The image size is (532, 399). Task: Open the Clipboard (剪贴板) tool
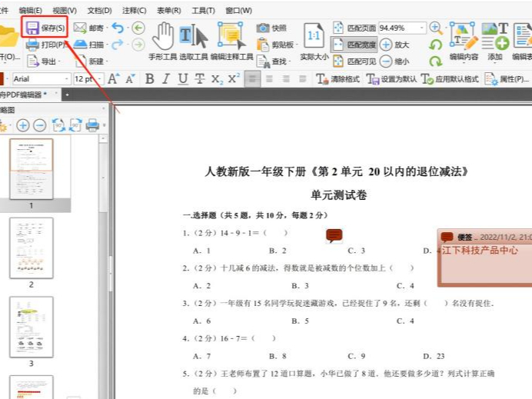(x=277, y=45)
